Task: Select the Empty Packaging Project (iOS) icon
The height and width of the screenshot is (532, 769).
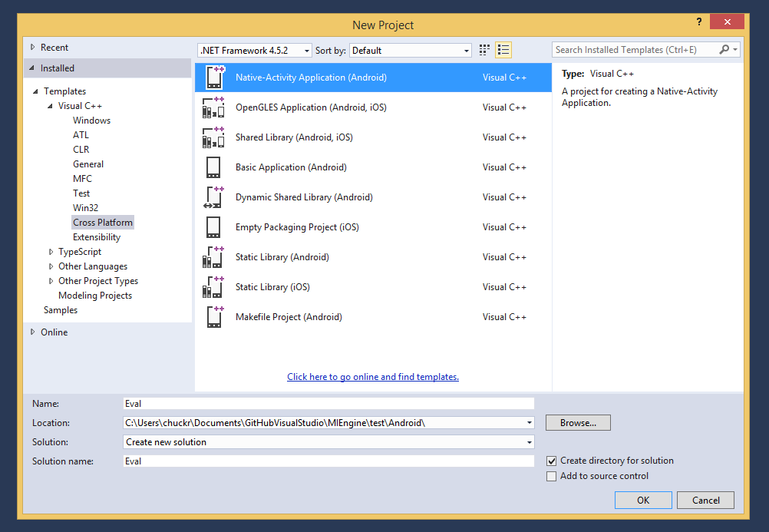Action: [x=213, y=227]
